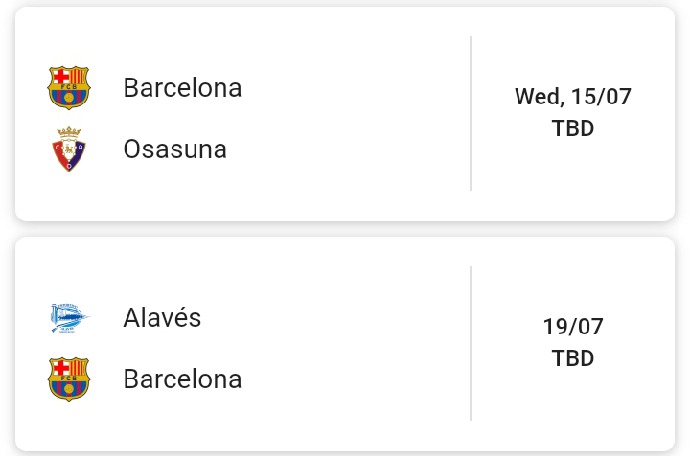Open Barcelona team name below Alavés
Screen dimensions: 690x456
[183, 380]
